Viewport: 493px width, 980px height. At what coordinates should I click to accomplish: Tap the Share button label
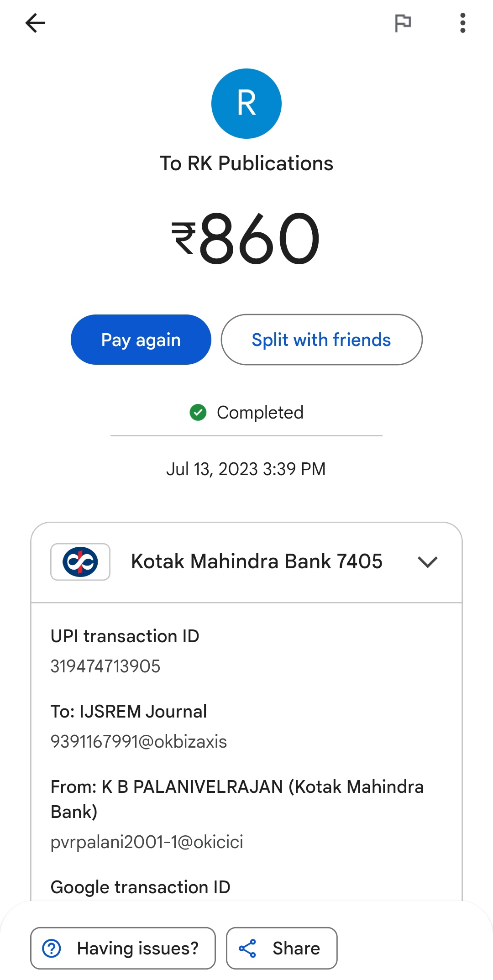coord(296,948)
